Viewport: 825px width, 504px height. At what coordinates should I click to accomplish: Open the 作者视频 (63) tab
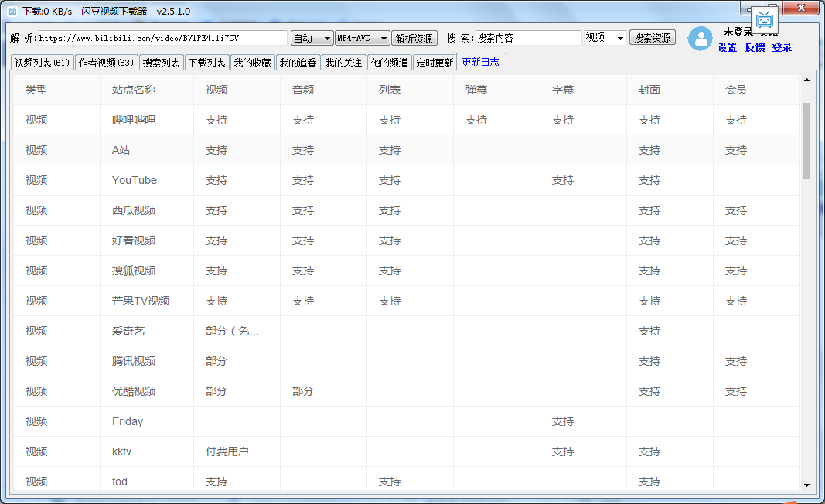tap(106, 63)
